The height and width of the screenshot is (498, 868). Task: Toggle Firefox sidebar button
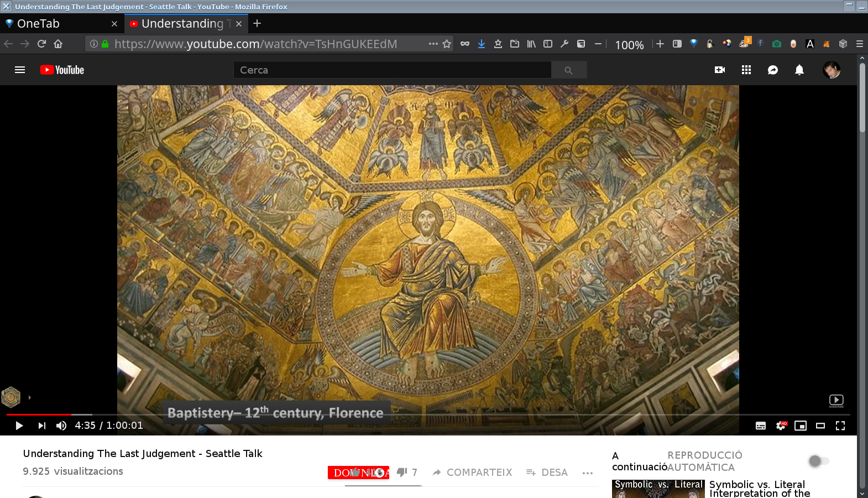pyautogui.click(x=548, y=44)
